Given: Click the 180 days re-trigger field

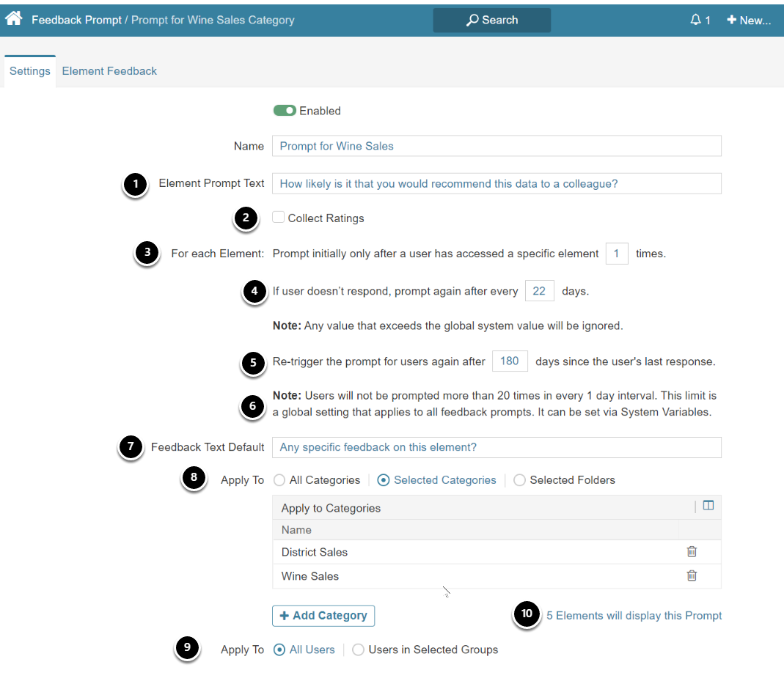Looking at the screenshot, I should click(509, 361).
